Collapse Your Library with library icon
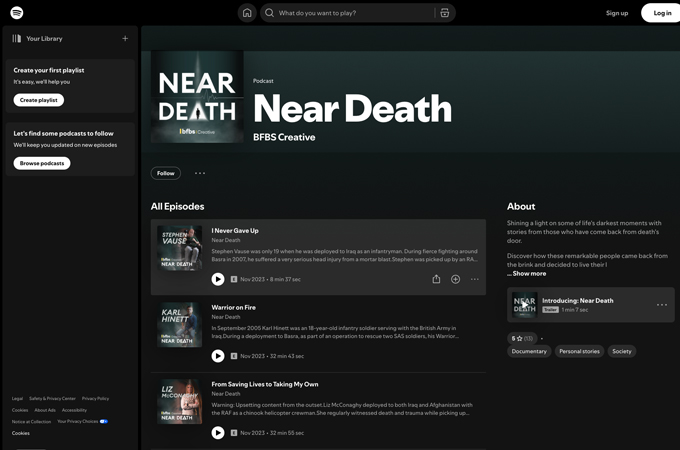This screenshot has width=680, height=450. click(16, 39)
